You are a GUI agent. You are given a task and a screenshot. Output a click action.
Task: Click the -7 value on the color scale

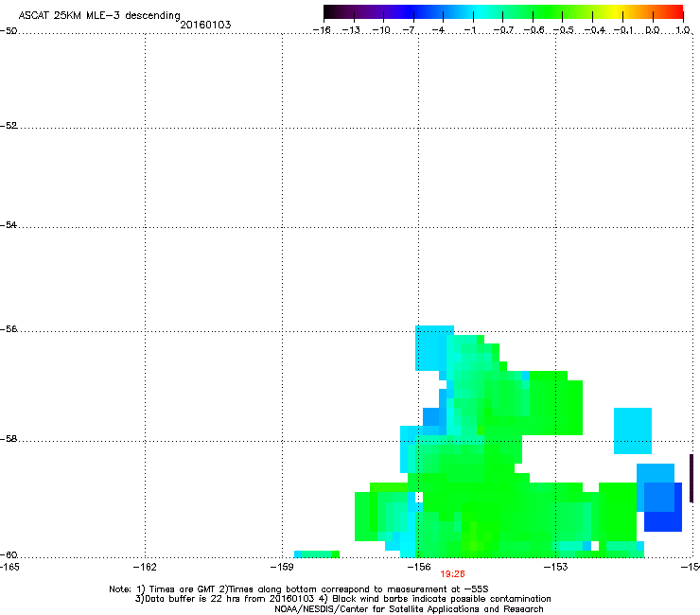click(x=409, y=30)
